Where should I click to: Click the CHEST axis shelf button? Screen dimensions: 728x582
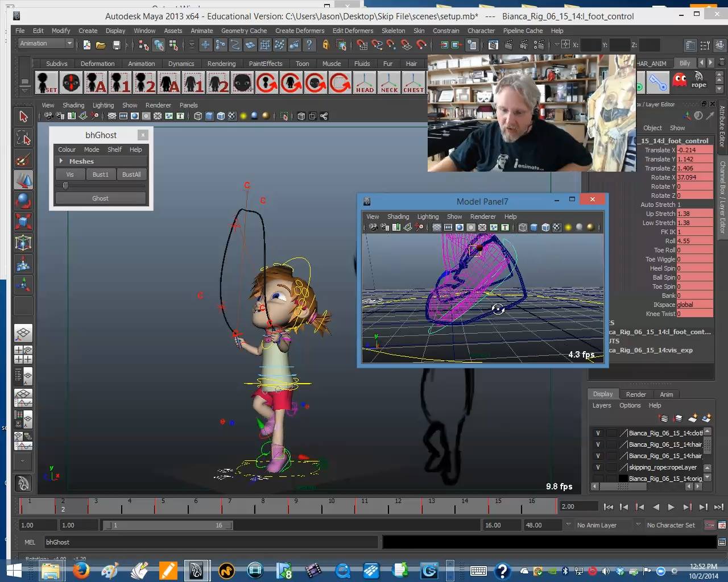(x=413, y=82)
